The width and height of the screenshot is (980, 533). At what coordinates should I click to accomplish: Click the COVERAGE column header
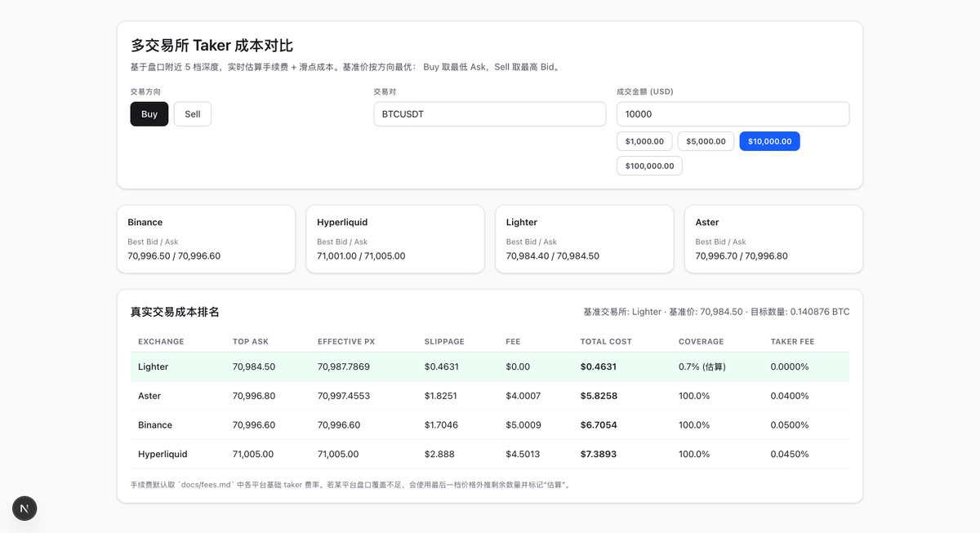tap(701, 341)
